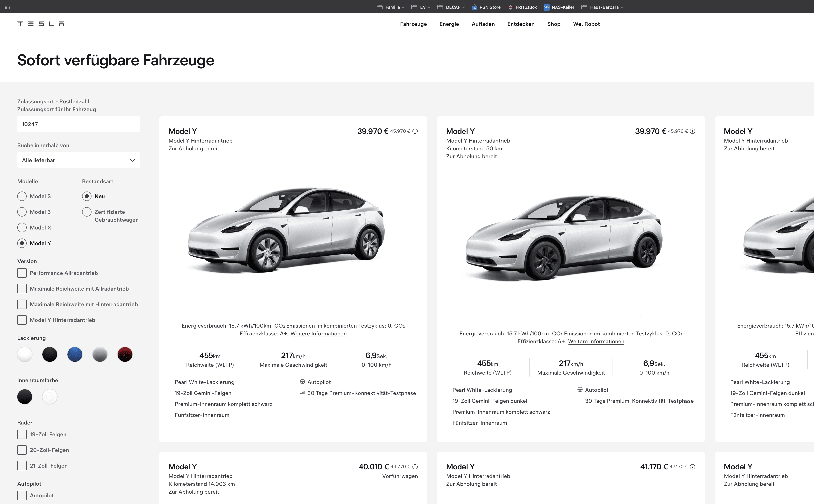Select the Model 3 radio button
Image resolution: width=814 pixels, height=504 pixels.
pos(22,212)
